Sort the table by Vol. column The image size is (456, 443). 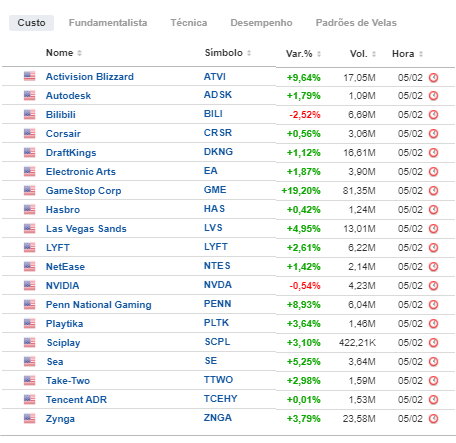[363, 54]
